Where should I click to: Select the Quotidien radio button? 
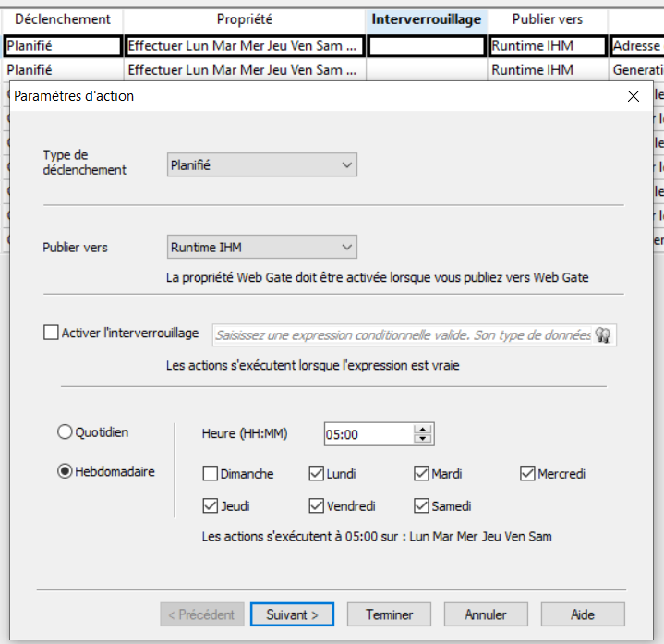66,431
